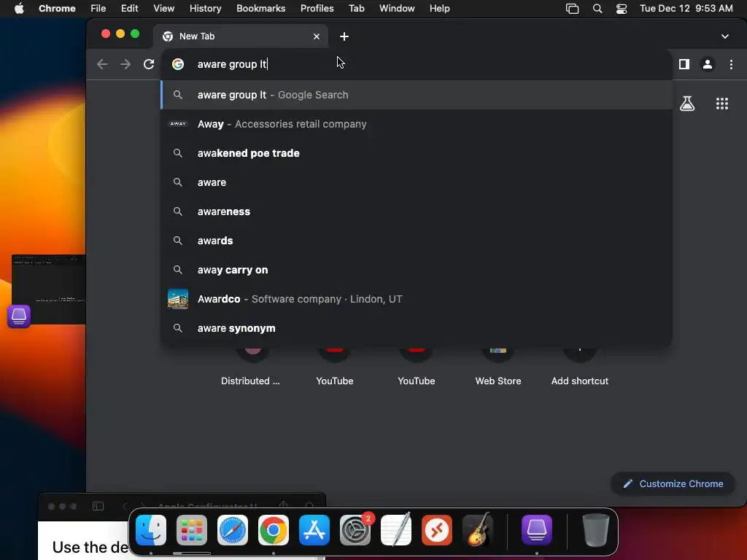Open the Window menu
This screenshot has width=747, height=560.
click(x=397, y=8)
